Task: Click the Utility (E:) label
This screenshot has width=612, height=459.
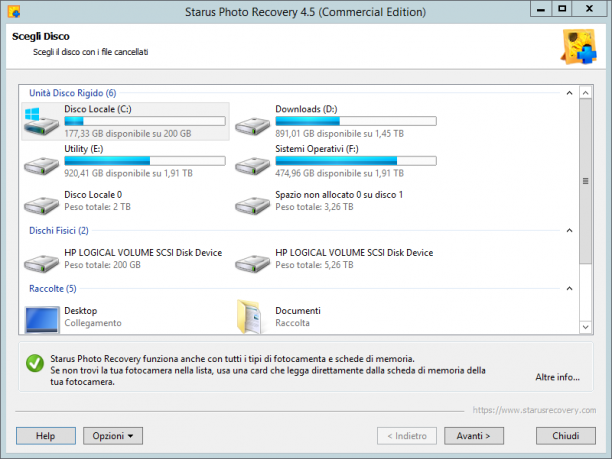Action: click(84, 149)
